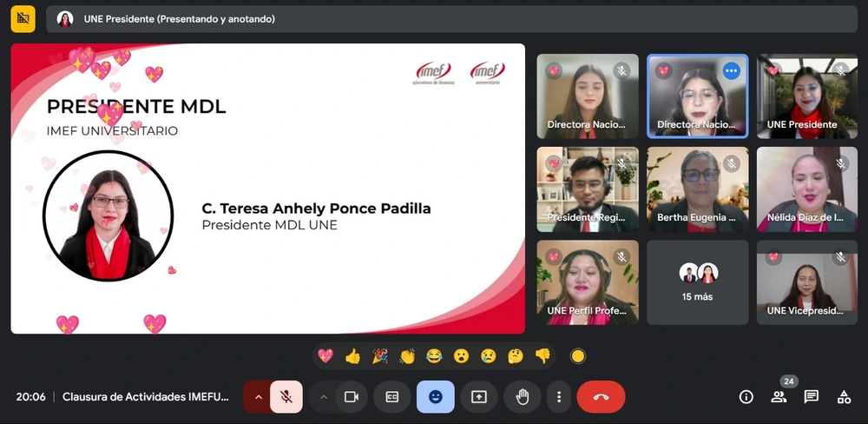The width and height of the screenshot is (868, 424).
Task: Open the "15 más" participants tile
Action: 697,282
